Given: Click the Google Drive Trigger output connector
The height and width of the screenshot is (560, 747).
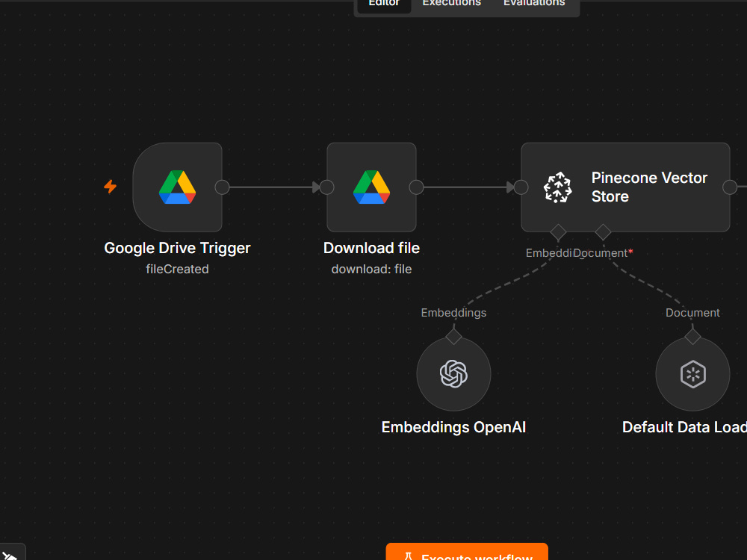Looking at the screenshot, I should (222, 187).
